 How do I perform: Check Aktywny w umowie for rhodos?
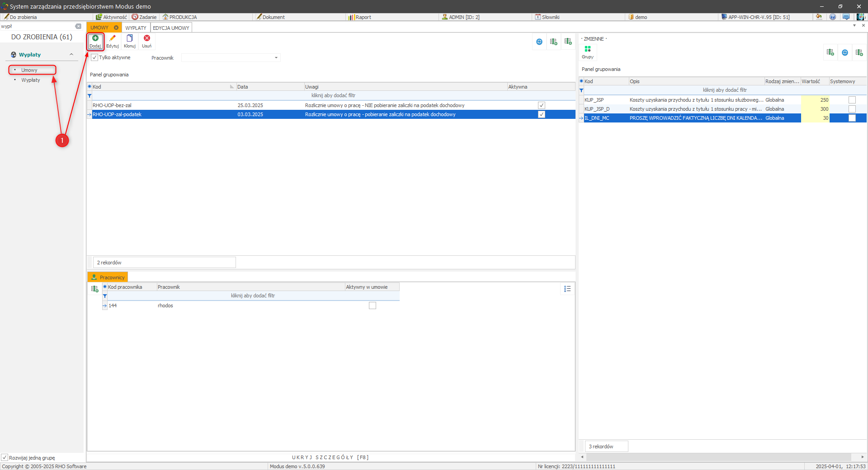373,306
